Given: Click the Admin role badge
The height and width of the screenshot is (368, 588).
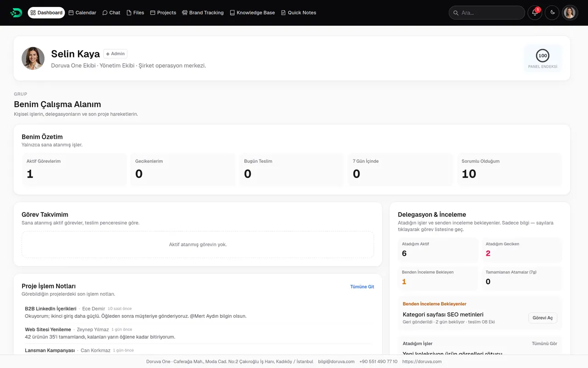Looking at the screenshot, I should pos(115,54).
